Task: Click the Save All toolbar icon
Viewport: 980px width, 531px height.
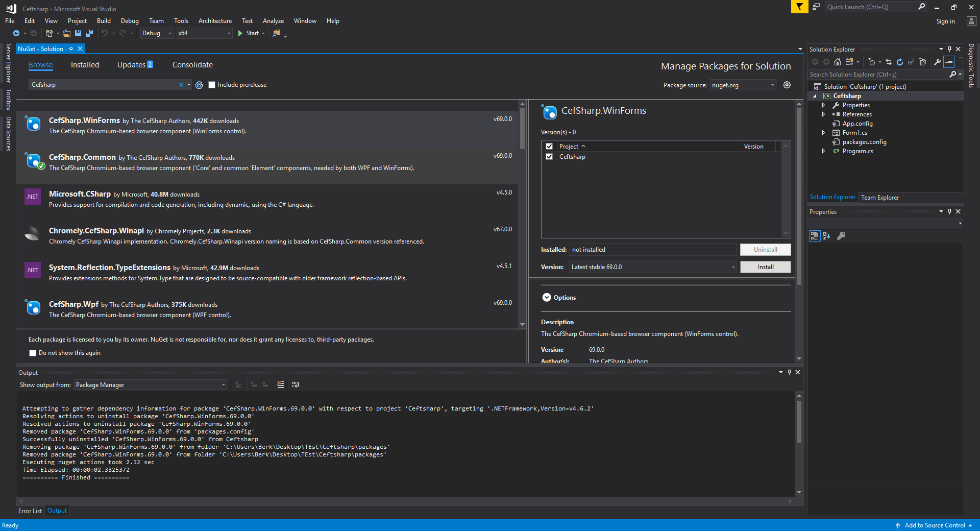Action: point(89,33)
